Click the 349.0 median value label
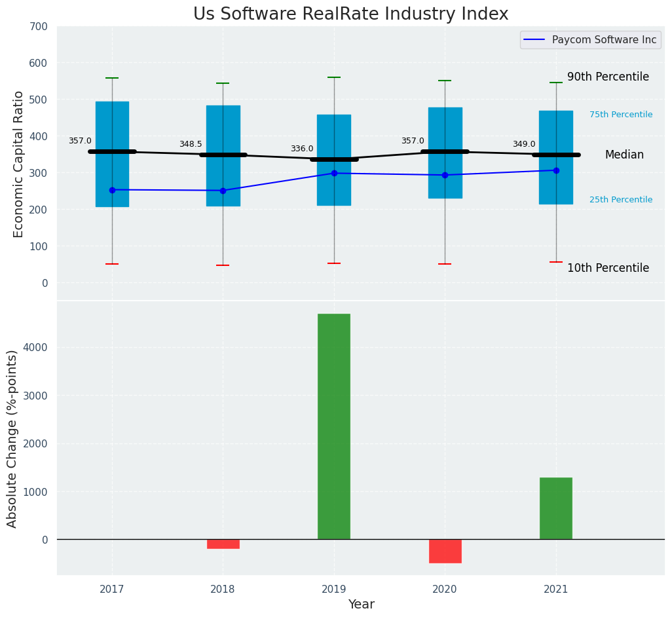The image size is (672, 617). click(x=524, y=144)
